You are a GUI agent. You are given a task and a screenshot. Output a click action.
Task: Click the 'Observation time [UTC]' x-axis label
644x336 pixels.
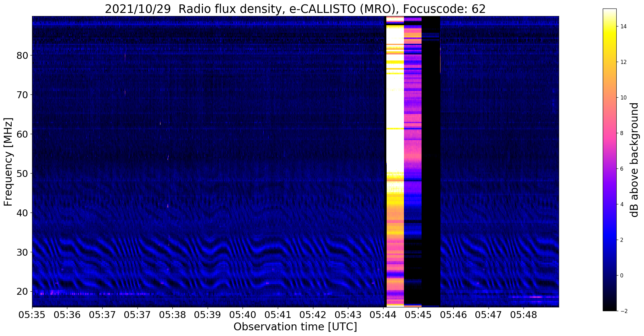click(x=295, y=327)
